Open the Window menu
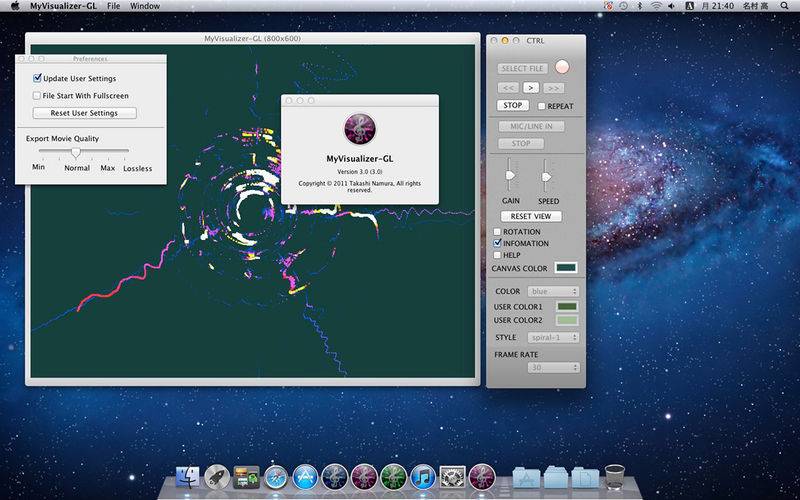The image size is (800, 500). (x=145, y=6)
